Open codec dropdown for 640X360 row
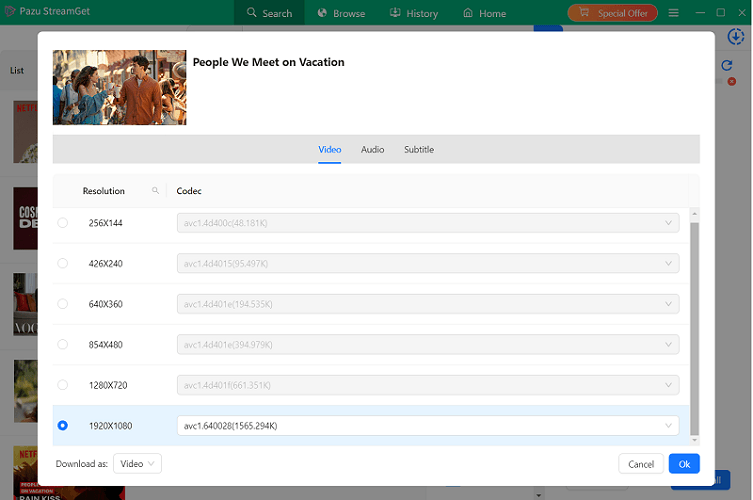Image resolution: width=753 pixels, height=500 pixels. click(x=428, y=304)
